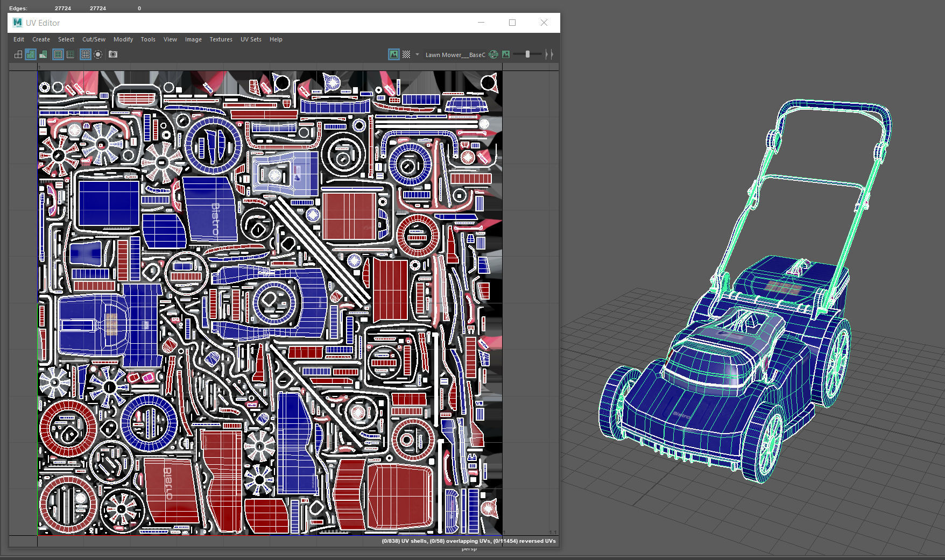The image size is (945, 560).
Task: Open the UV Sets menu
Action: click(x=251, y=39)
